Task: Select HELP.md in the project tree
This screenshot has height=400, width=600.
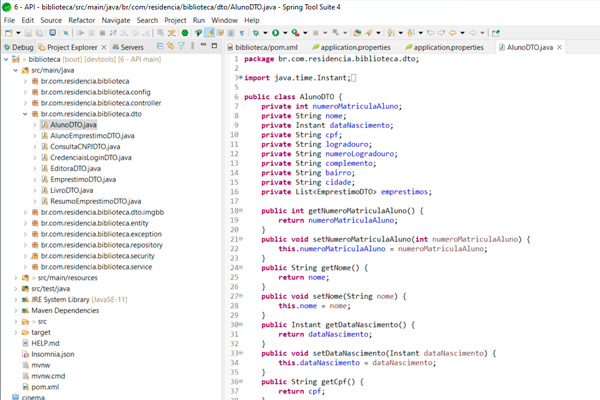Action: tap(45, 343)
